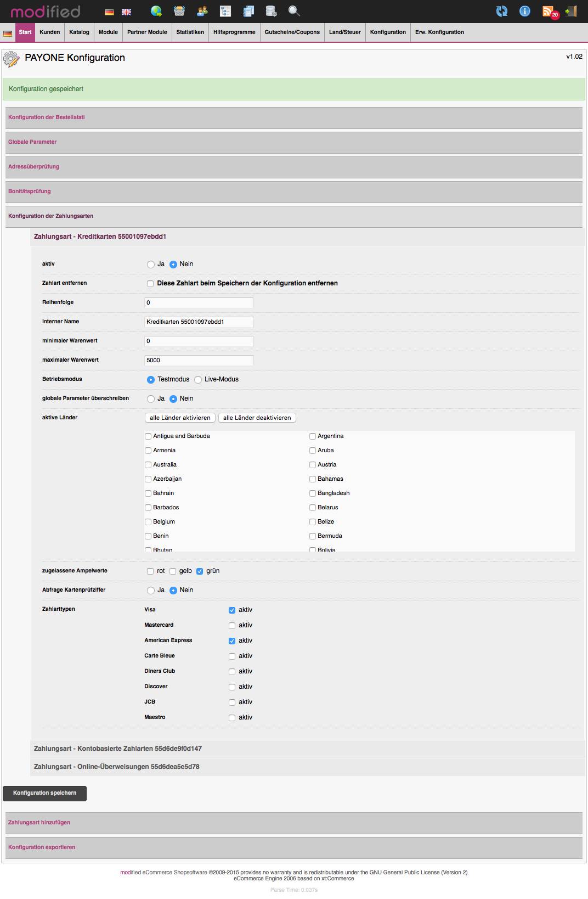
Task: Open the Gutscheine/Coupons menu
Action: pyautogui.click(x=292, y=32)
